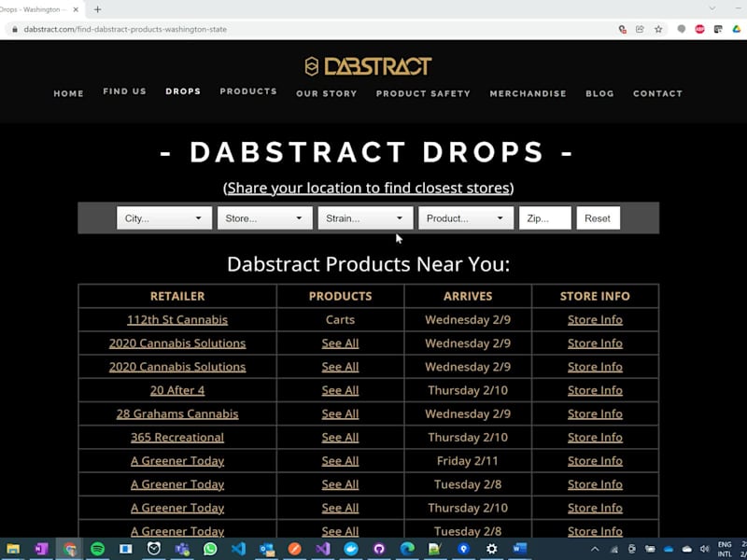Screen dimensions: 747x560
Task: Open File Explorer from the taskbar
Action: [x=13, y=549]
